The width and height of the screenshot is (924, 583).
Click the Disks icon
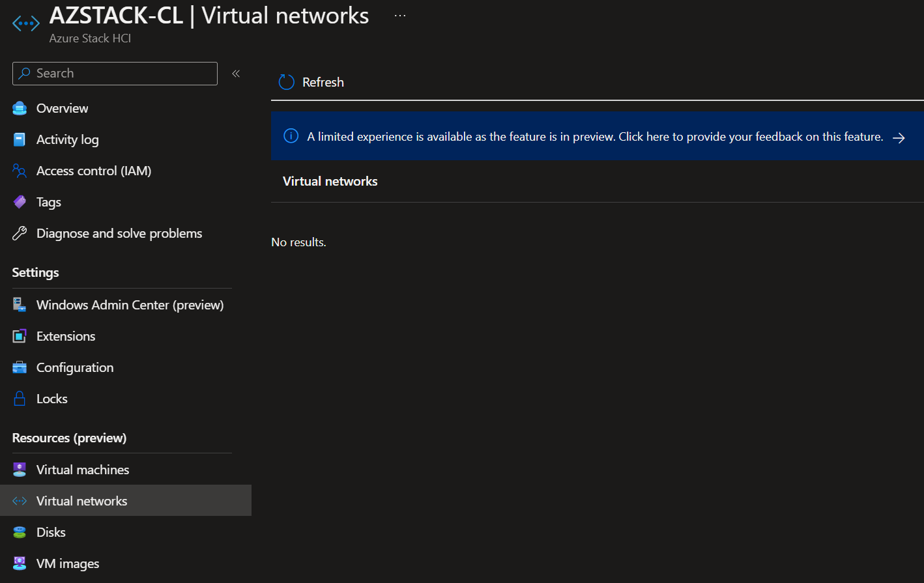pos(19,532)
